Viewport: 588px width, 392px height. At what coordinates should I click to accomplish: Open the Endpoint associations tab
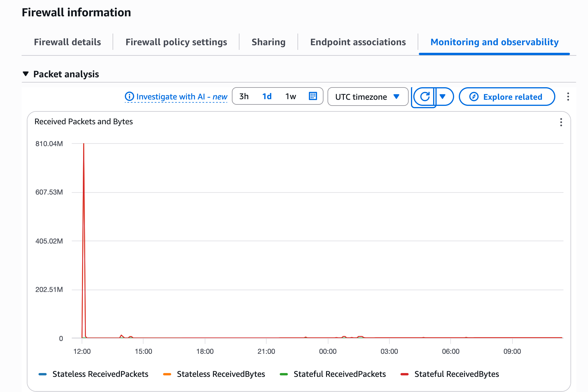tap(358, 42)
